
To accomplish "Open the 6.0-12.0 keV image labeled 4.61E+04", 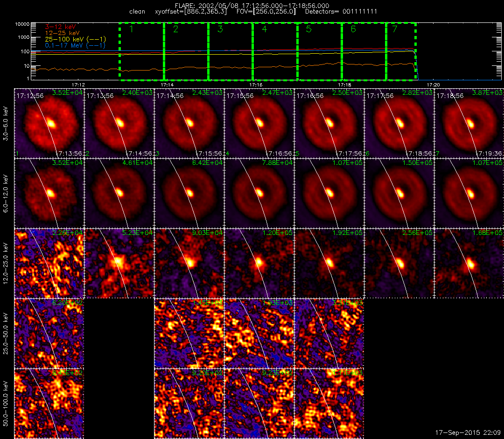I will 119,193.
